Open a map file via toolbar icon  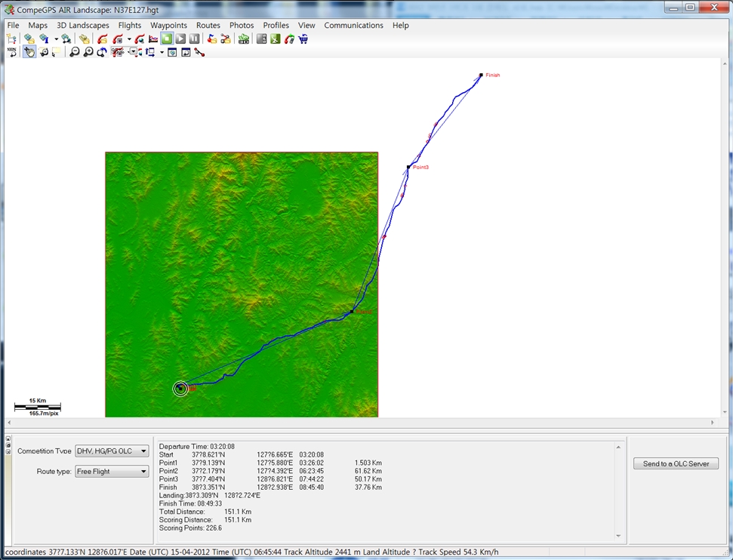pyautogui.click(x=29, y=38)
